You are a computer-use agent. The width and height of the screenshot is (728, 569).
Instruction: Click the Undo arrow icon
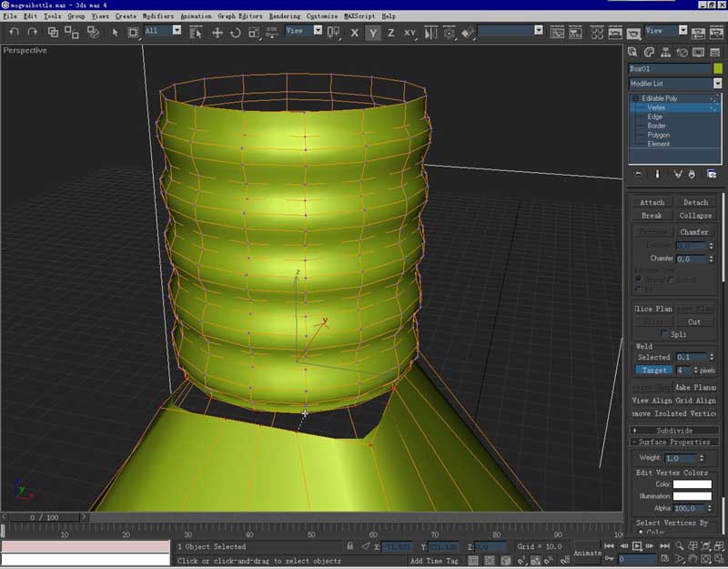click(14, 32)
